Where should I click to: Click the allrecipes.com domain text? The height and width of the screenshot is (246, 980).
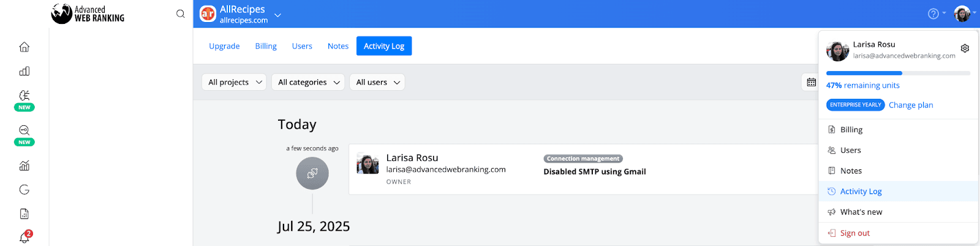click(x=244, y=20)
